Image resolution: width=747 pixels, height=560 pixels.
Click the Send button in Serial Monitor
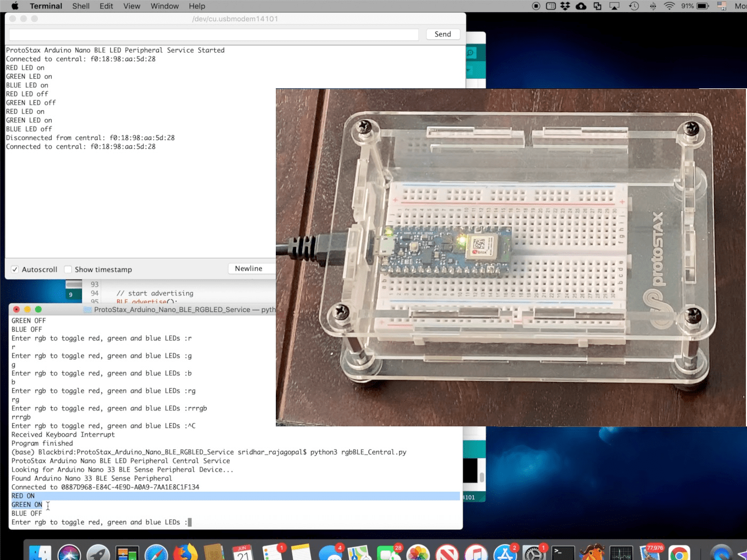point(442,34)
